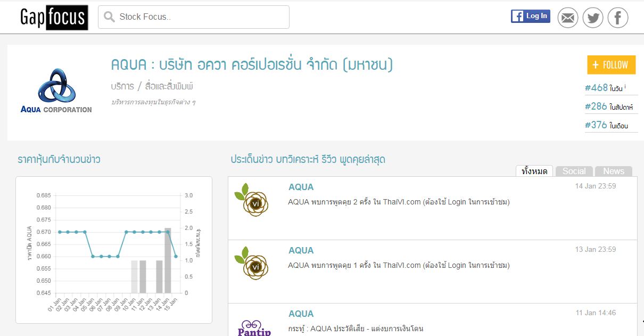Open the Twitter bird icon
Viewport: 644px width, 336px height.
[x=593, y=18]
